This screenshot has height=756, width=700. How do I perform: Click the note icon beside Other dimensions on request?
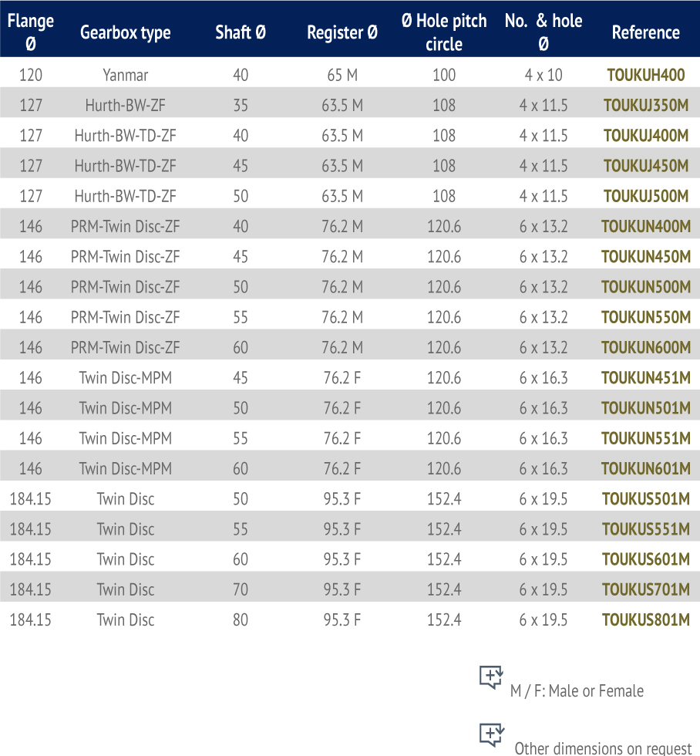(491, 734)
